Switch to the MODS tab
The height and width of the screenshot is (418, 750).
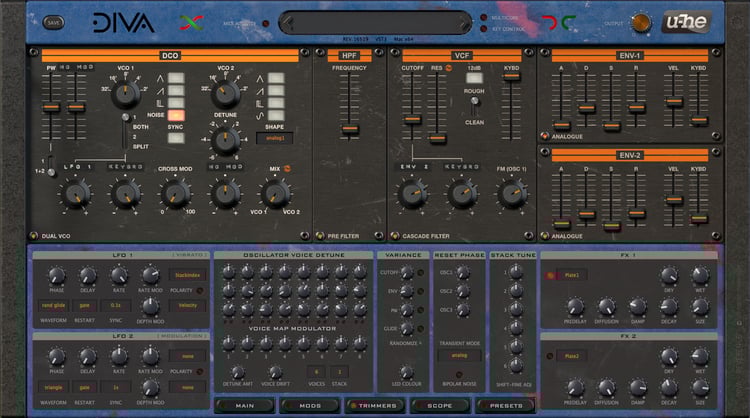(x=310, y=406)
